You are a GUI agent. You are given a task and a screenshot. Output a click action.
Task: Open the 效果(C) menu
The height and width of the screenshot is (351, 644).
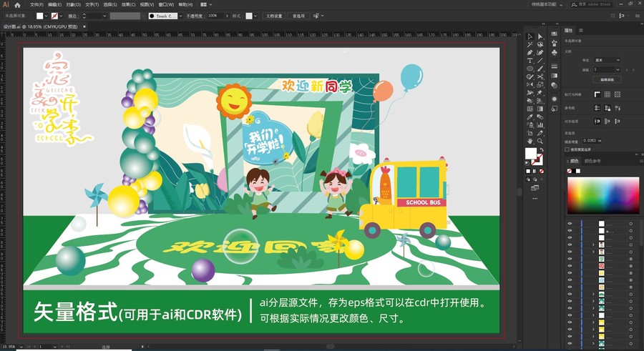pos(128,4)
